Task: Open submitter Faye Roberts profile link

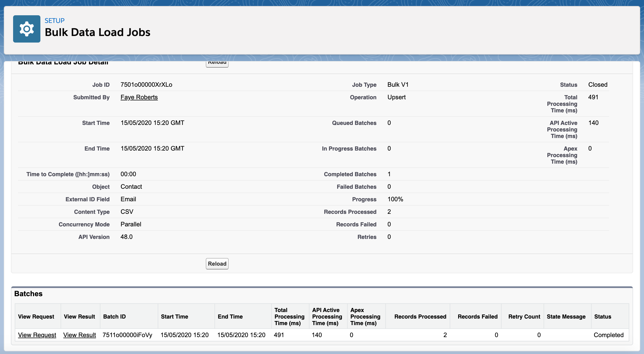Action: tap(139, 97)
